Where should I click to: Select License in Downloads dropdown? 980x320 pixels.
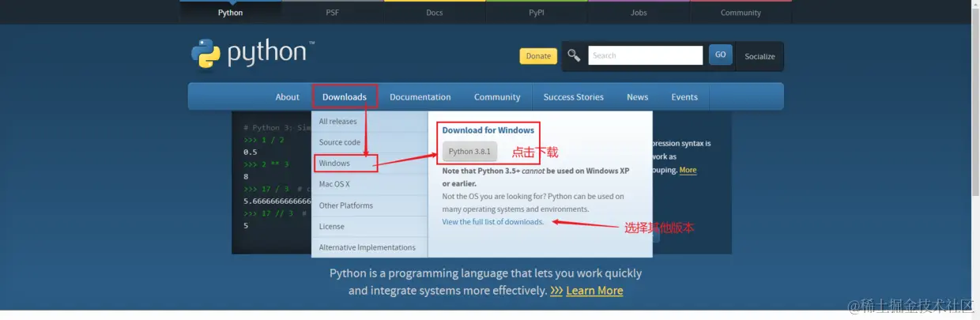pyautogui.click(x=369, y=227)
